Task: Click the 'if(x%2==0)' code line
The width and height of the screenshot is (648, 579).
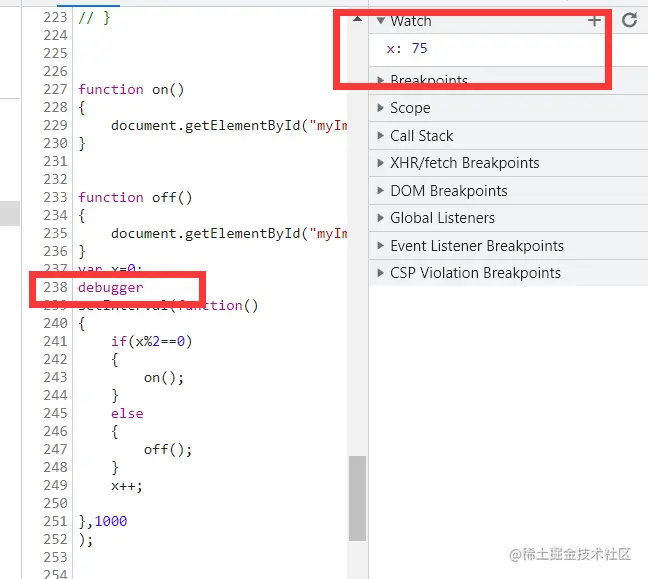Action: click(x=152, y=341)
